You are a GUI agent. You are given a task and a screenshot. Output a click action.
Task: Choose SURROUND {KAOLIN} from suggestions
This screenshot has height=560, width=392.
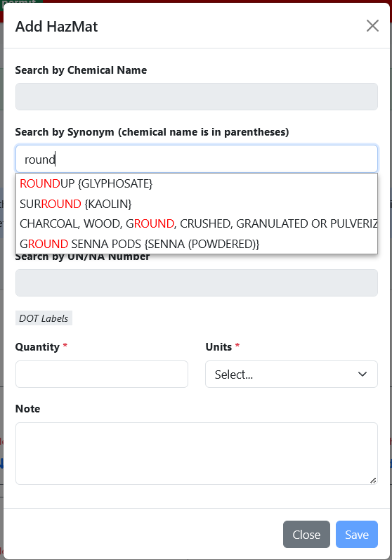click(197, 204)
